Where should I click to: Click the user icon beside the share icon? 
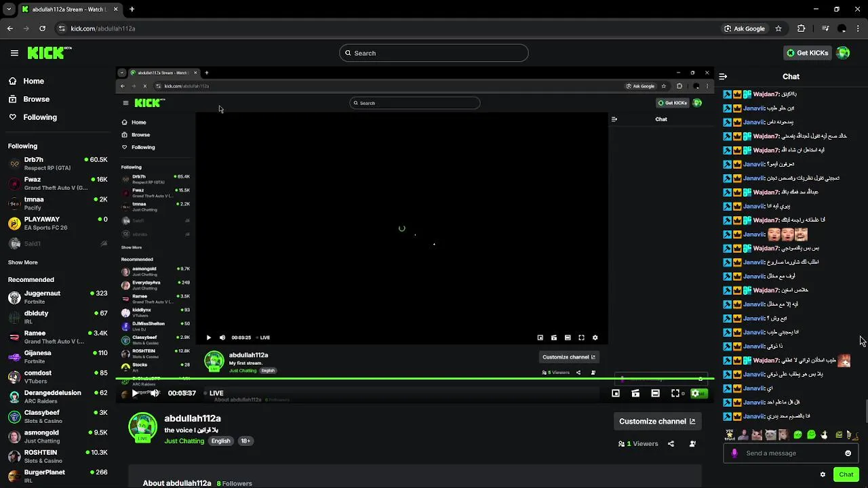click(692, 444)
